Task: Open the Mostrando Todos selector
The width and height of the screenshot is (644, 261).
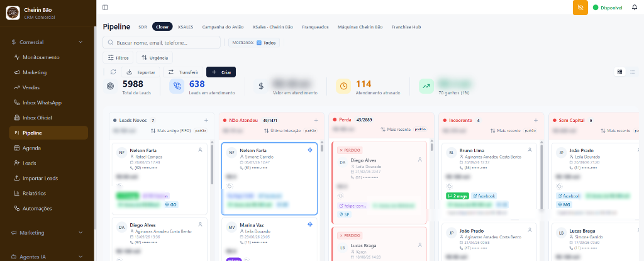Action: coord(254,42)
